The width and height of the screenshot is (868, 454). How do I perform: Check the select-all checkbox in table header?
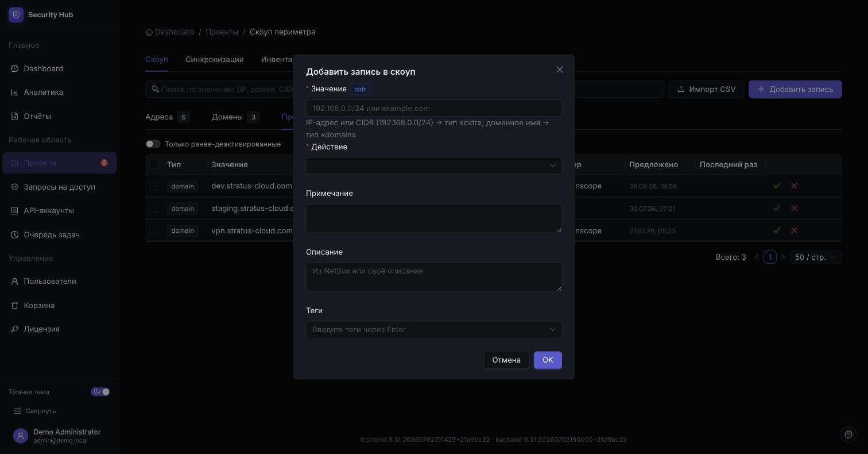click(x=154, y=164)
